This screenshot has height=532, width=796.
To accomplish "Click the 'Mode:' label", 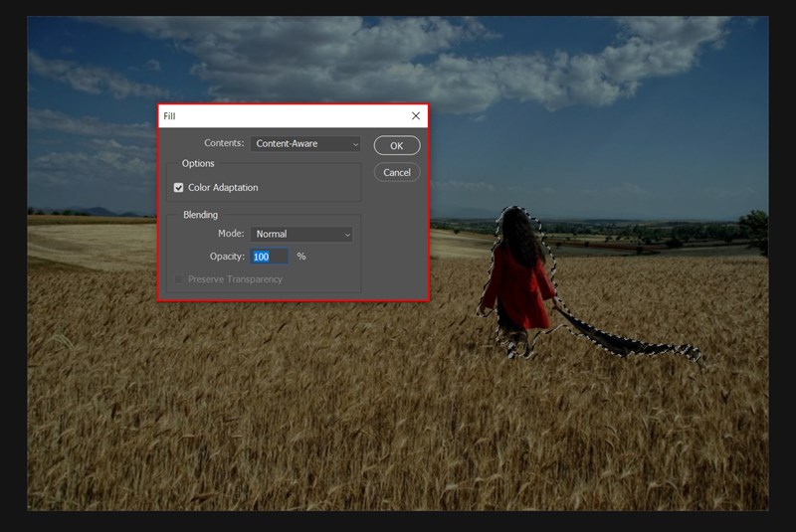I will pyautogui.click(x=231, y=234).
